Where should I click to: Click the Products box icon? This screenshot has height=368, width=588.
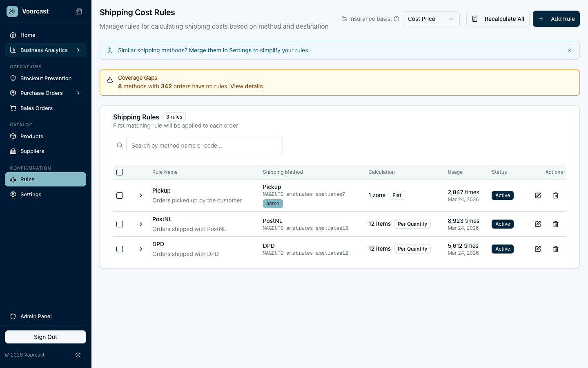click(x=13, y=136)
